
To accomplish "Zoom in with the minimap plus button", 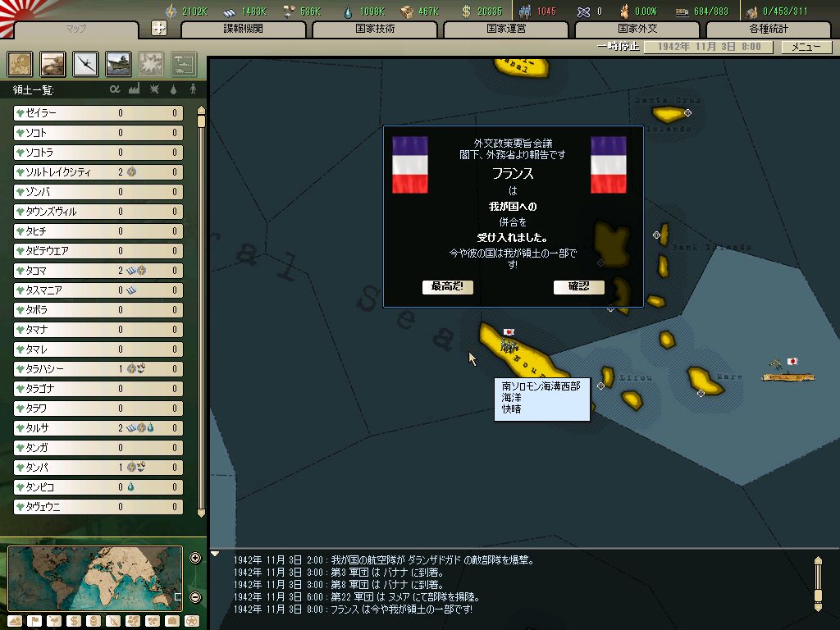I will pyautogui.click(x=195, y=558).
